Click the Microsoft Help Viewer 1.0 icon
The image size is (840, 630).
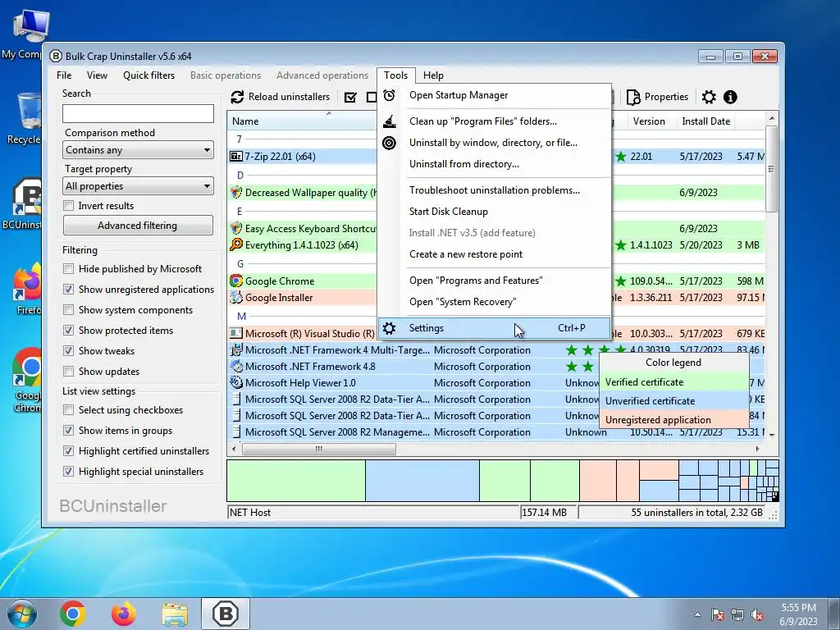(x=235, y=382)
